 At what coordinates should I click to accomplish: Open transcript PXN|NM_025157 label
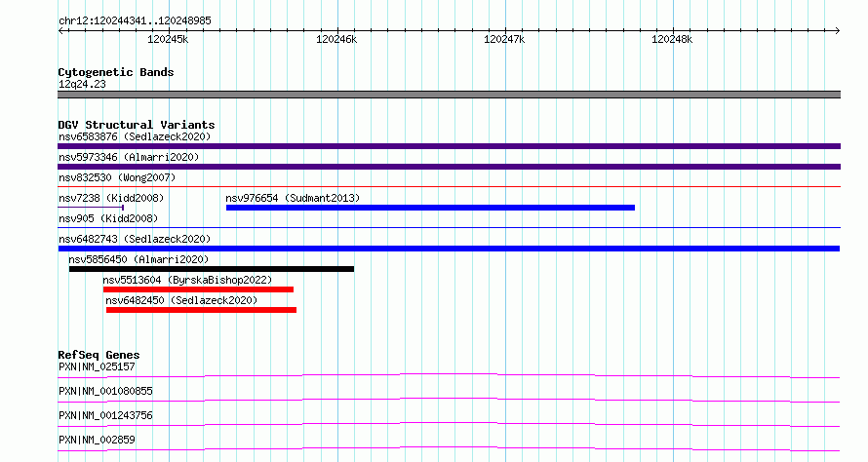coord(97,366)
